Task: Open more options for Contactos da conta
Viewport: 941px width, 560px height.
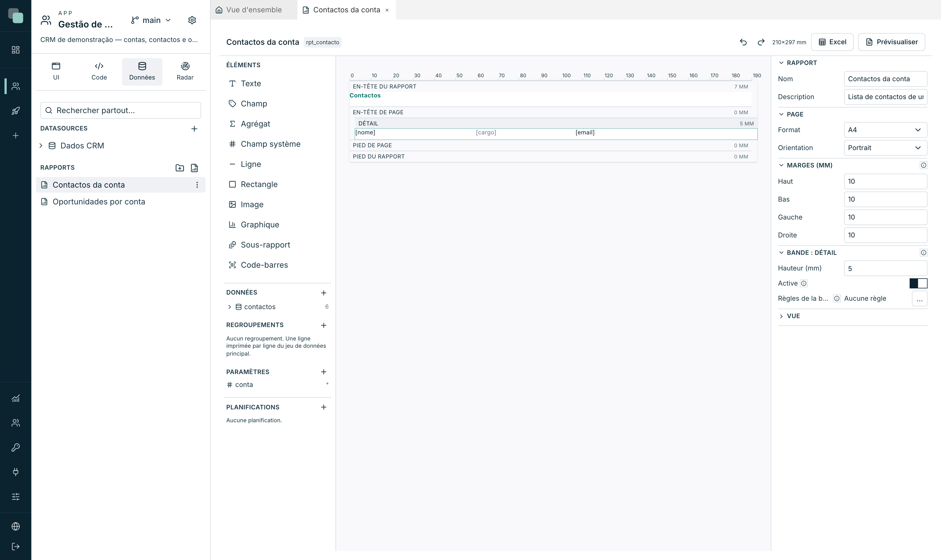Action: (197, 185)
